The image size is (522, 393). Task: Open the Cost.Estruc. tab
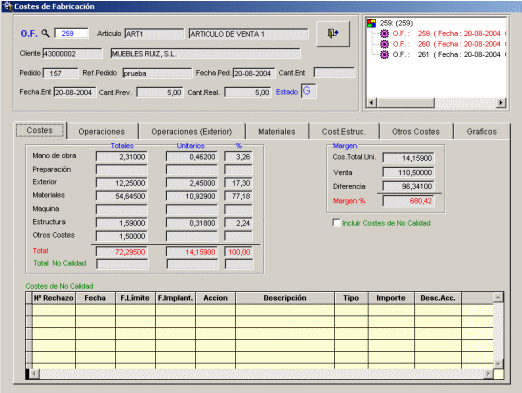point(344,132)
